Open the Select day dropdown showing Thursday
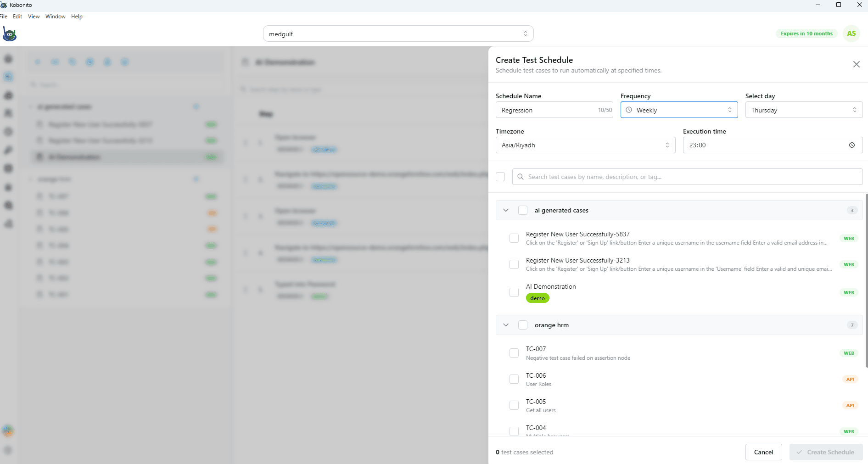868x464 pixels. [x=803, y=110]
